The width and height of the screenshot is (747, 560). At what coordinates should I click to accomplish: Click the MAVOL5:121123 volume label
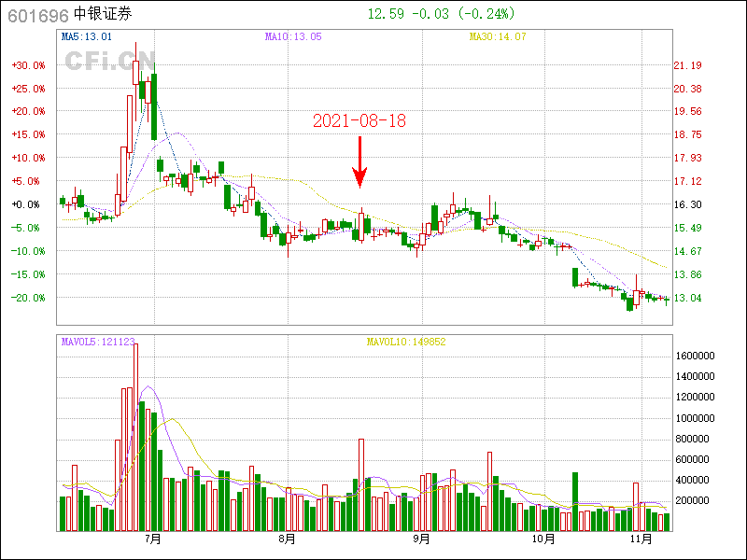pos(98,343)
